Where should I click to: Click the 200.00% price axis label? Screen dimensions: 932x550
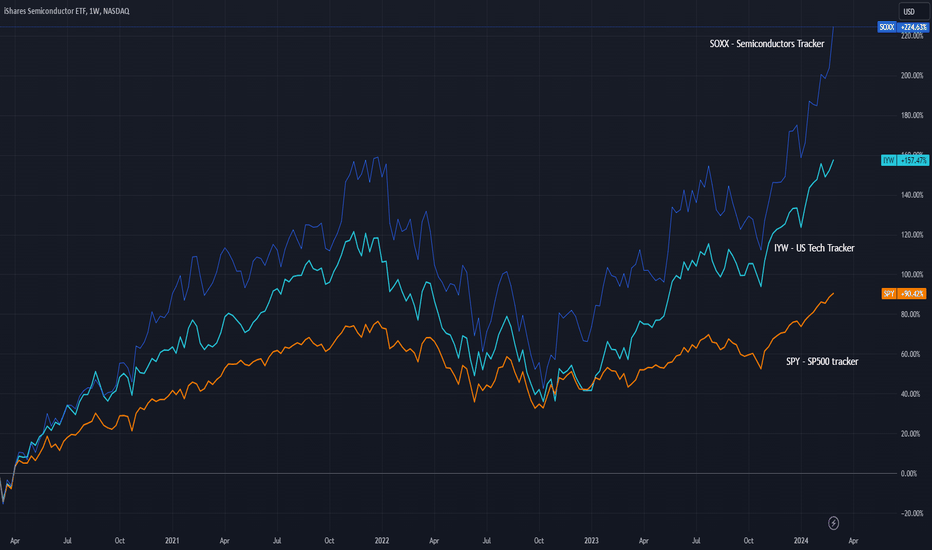coord(912,76)
